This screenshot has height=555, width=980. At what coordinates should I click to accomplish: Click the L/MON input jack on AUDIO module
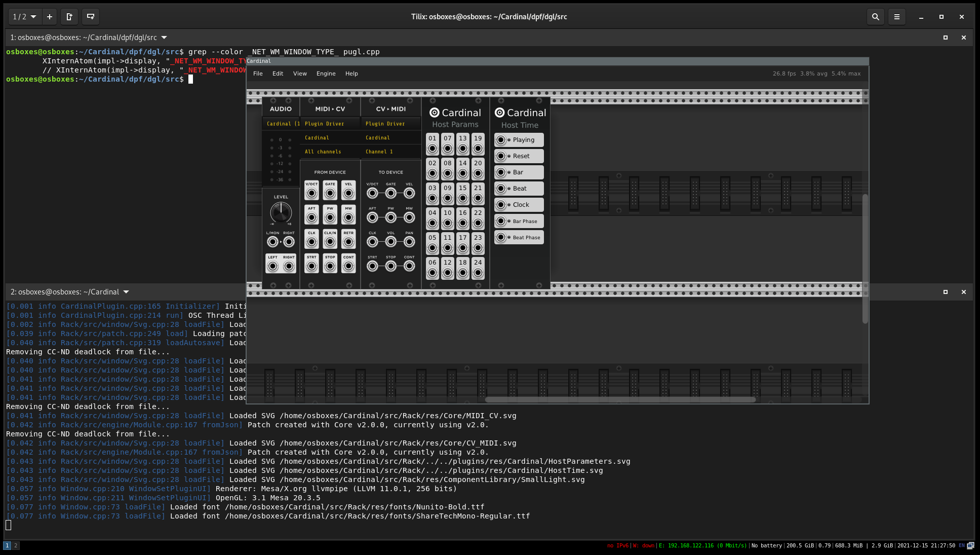point(272,242)
